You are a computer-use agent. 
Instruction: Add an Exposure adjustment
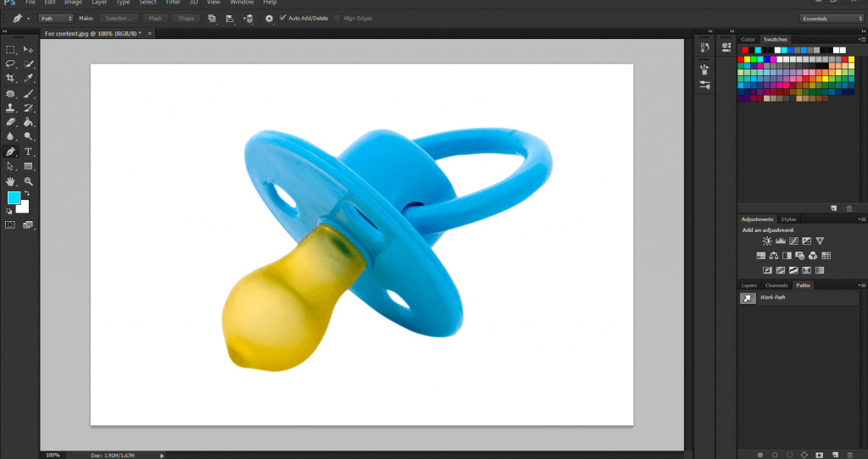coord(807,241)
